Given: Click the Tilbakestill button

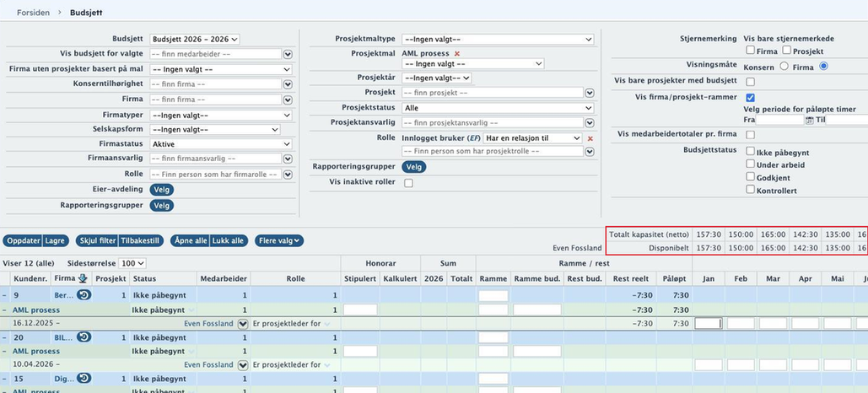Looking at the screenshot, I should (x=142, y=241).
